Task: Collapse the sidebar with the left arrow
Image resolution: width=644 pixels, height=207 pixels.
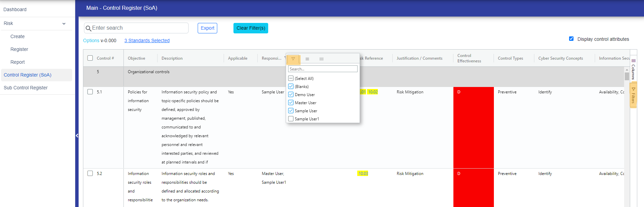Action: (77, 136)
